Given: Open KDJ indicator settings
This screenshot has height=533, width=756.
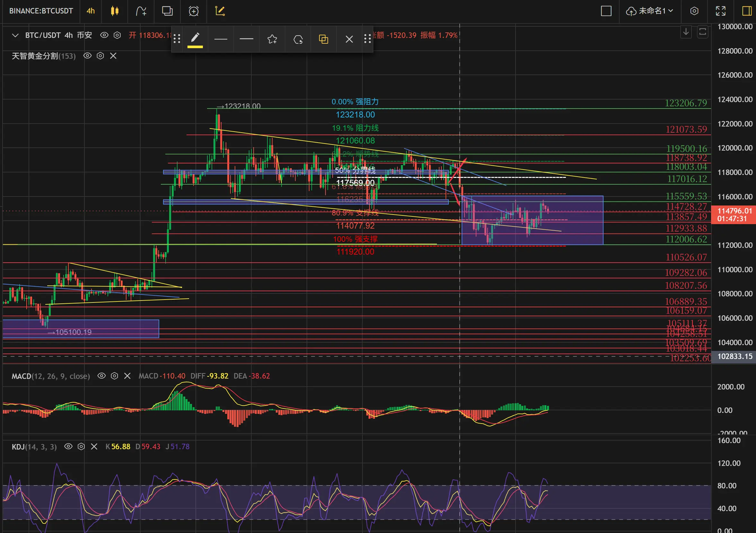Looking at the screenshot, I should point(81,446).
